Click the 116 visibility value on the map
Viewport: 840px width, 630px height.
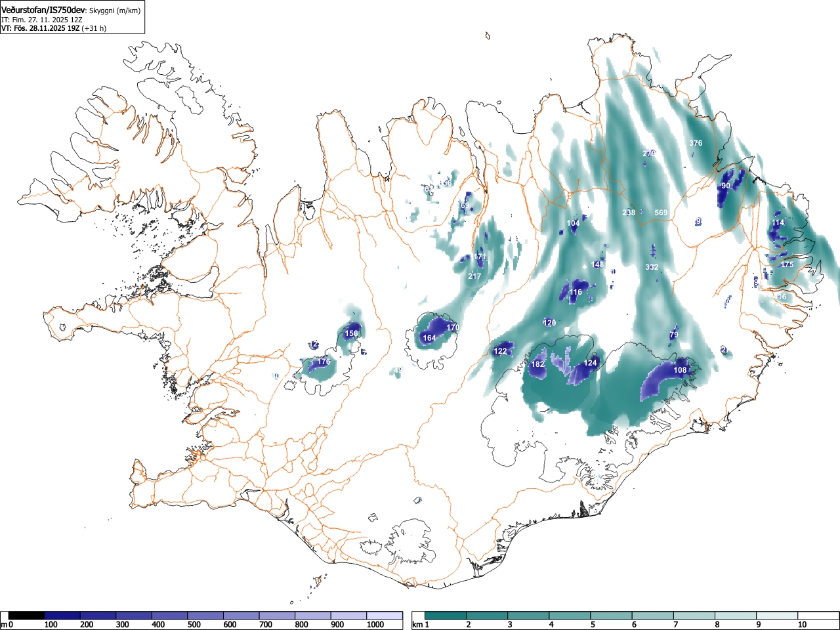coord(576,293)
